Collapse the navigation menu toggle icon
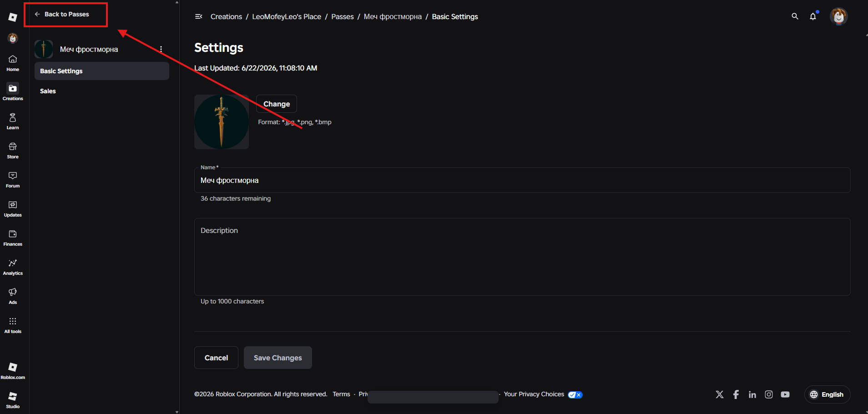This screenshot has height=414, width=868. point(198,16)
